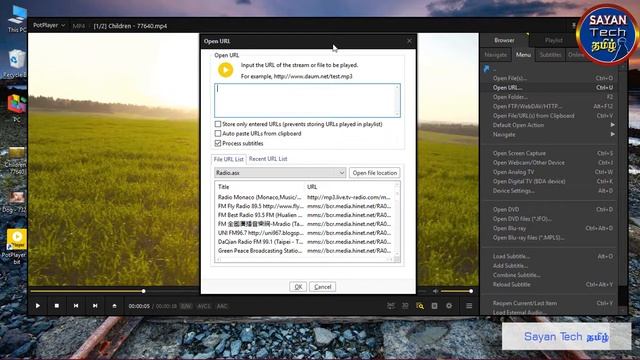Click the seek bar position handle
The image size is (640, 360).
point(144,291)
